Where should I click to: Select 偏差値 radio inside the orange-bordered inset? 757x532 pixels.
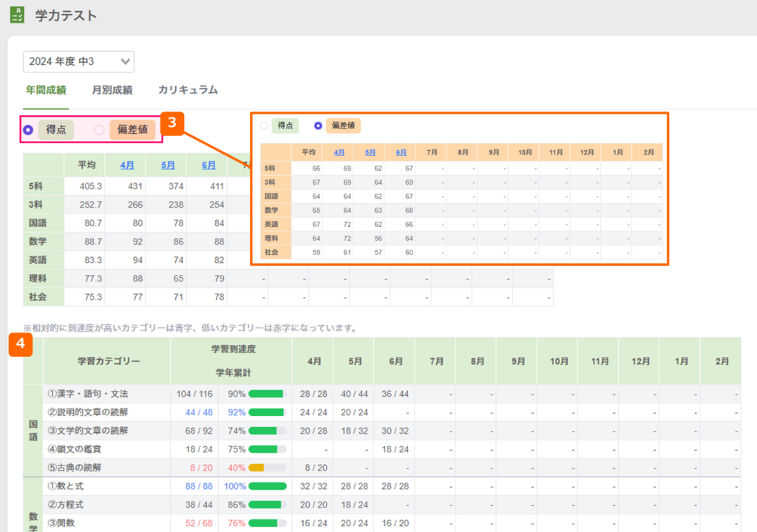point(319,126)
